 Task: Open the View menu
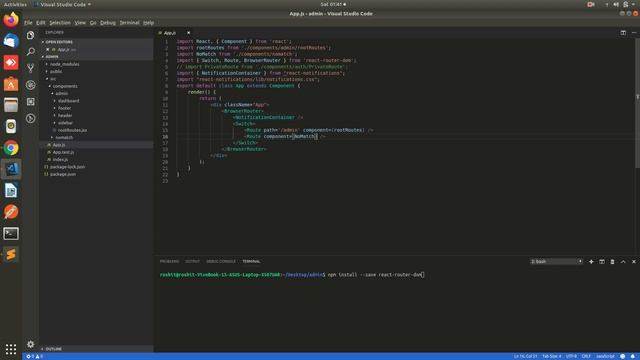pos(80,23)
